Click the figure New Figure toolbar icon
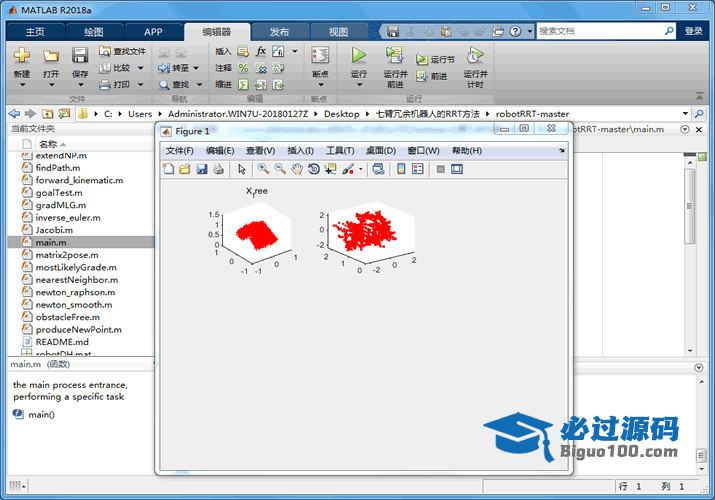 point(168,169)
